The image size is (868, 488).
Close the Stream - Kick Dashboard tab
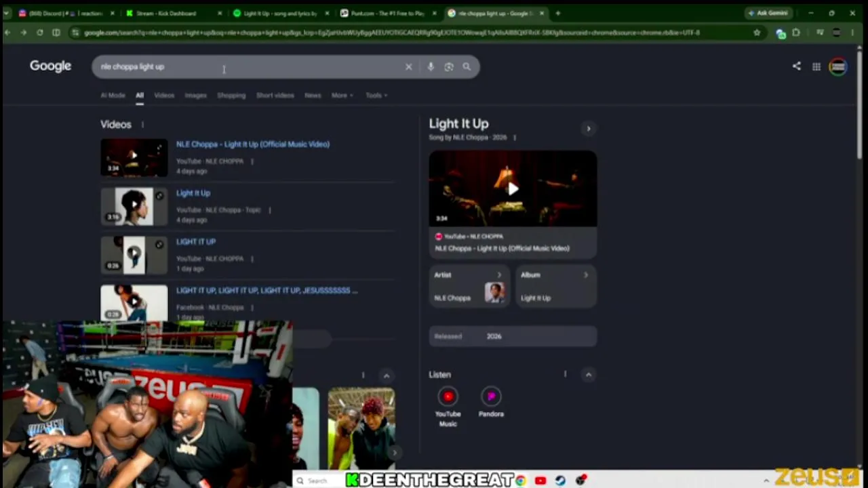coord(219,13)
